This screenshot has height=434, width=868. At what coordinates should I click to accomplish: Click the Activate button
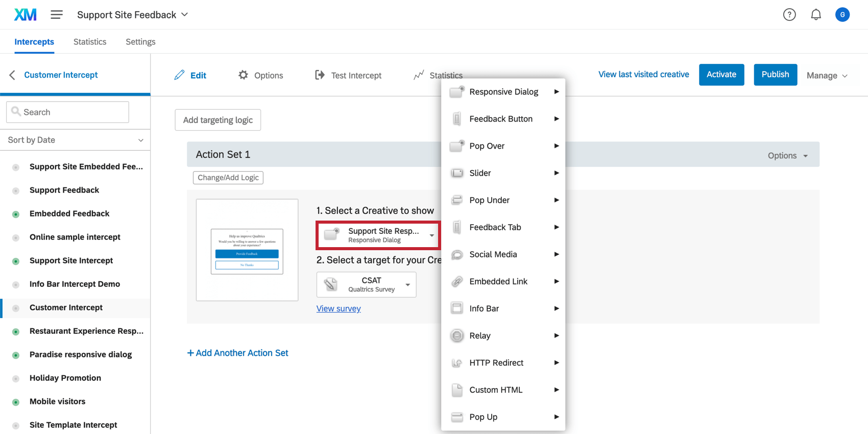(x=721, y=75)
